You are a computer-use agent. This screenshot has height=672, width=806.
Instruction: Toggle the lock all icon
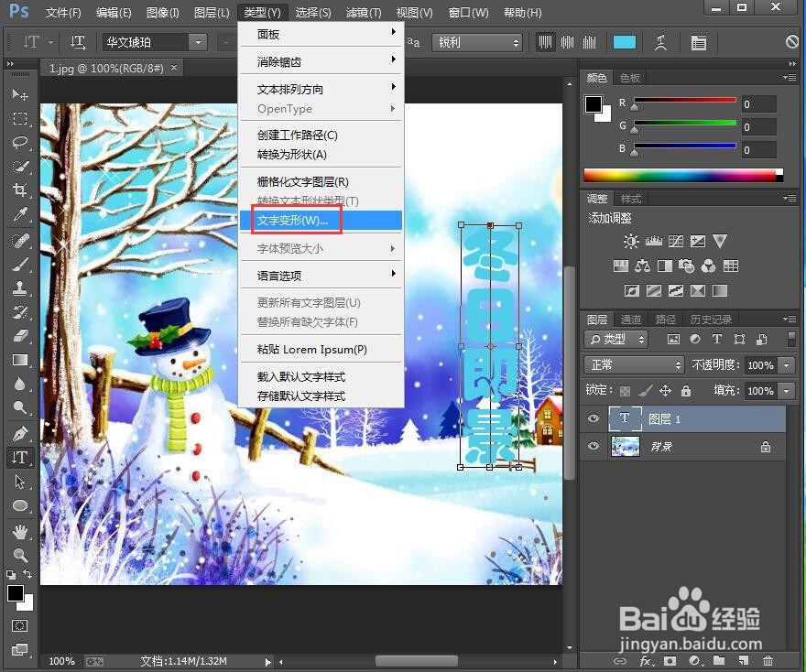tap(686, 391)
